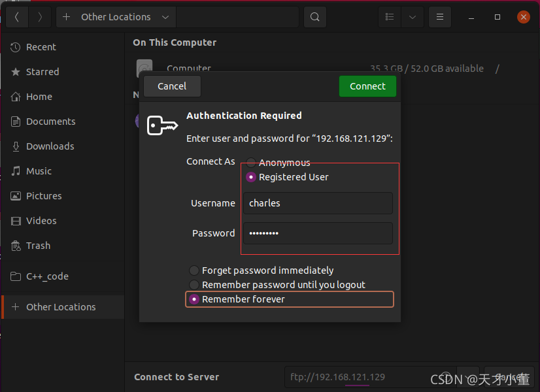Click the key icon in the authentication dialog
This screenshot has width=540, height=392.
pyautogui.click(x=162, y=125)
